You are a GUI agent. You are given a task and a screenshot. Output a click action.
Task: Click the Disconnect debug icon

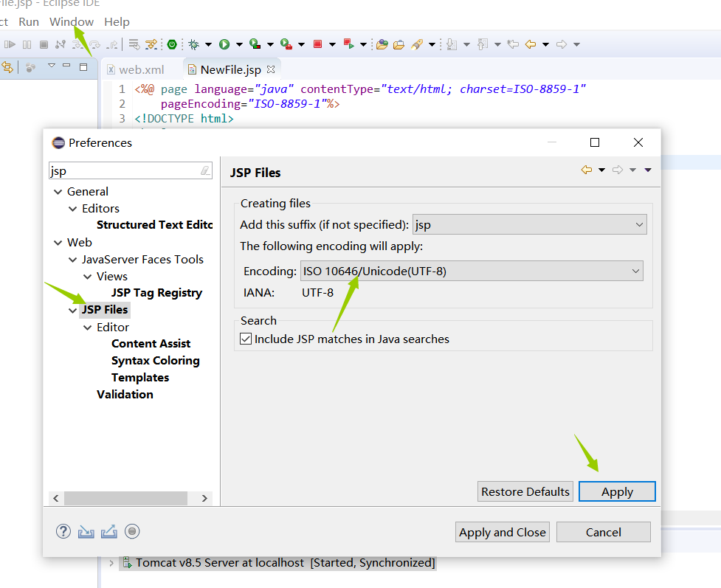click(x=61, y=44)
